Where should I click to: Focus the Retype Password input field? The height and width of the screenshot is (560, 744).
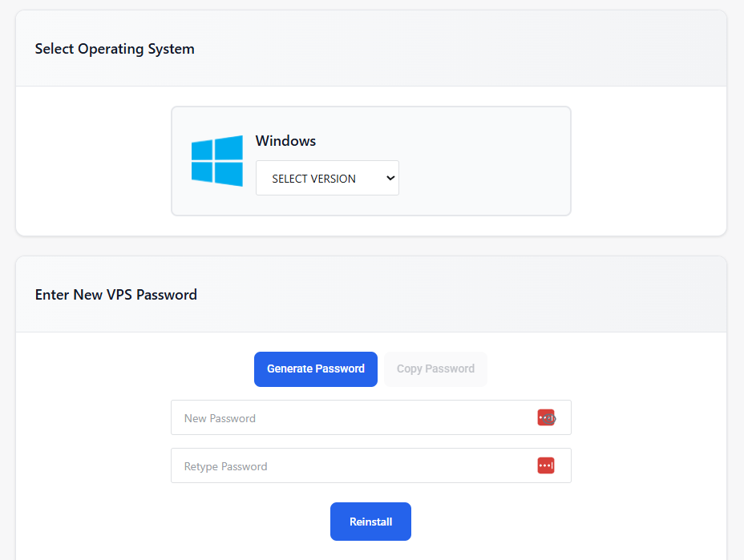(x=371, y=465)
